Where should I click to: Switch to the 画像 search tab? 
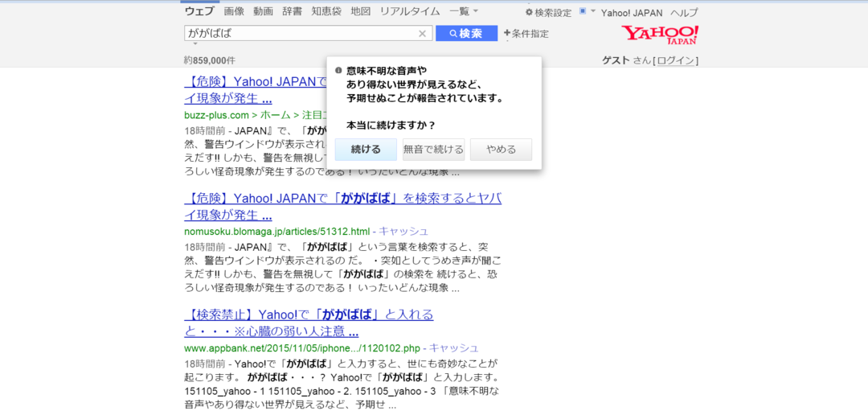(x=234, y=11)
